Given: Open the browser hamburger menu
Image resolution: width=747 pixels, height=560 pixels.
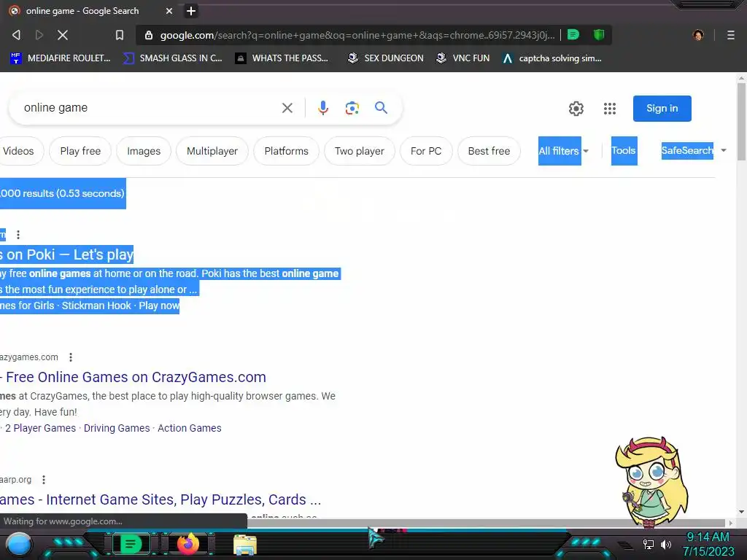Looking at the screenshot, I should (x=731, y=35).
